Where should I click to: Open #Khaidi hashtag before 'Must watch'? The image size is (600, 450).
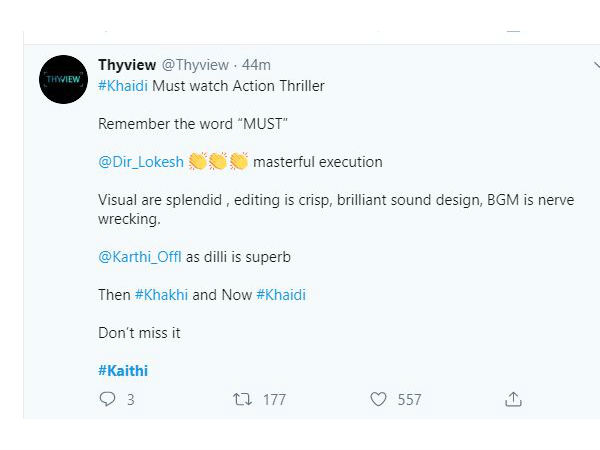[123, 86]
